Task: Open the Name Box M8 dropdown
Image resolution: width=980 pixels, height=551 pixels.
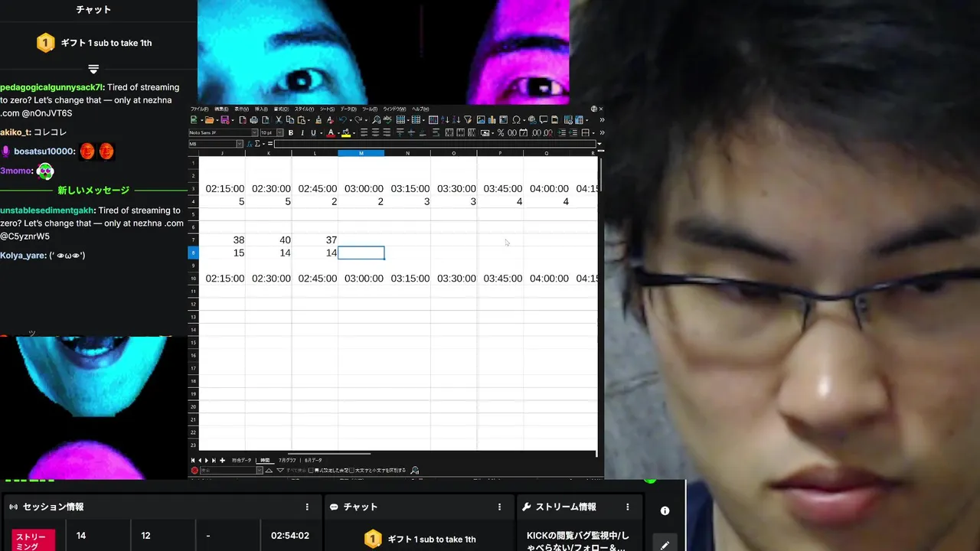Action: pos(240,144)
